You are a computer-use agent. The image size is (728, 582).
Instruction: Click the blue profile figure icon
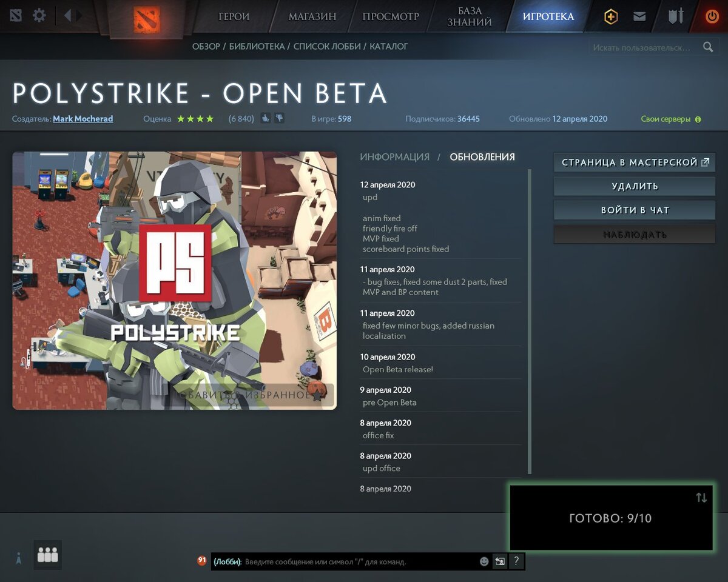click(x=19, y=558)
